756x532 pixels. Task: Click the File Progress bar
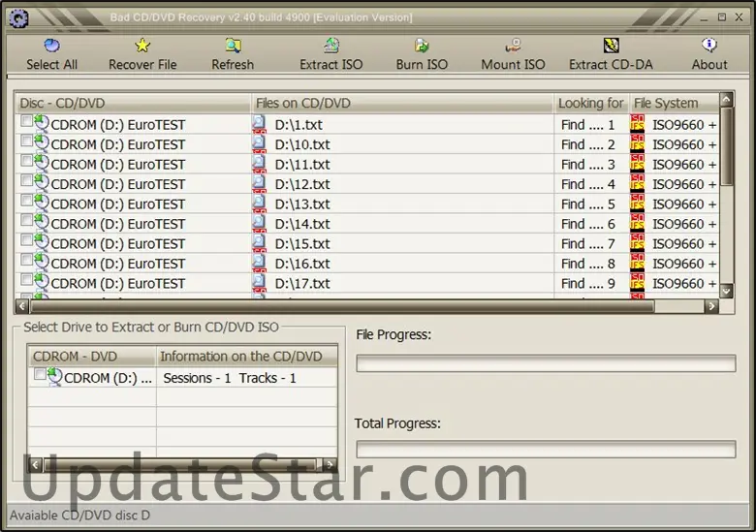point(546,363)
